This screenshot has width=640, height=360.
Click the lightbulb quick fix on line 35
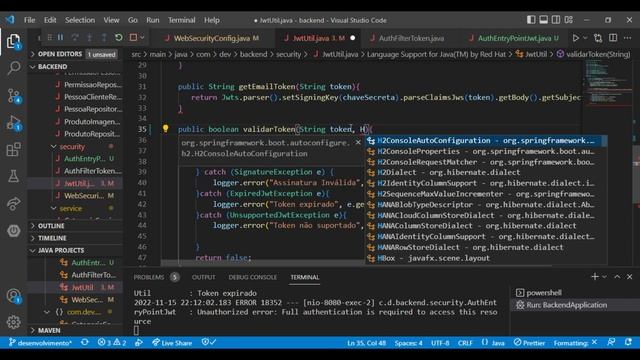(165, 129)
